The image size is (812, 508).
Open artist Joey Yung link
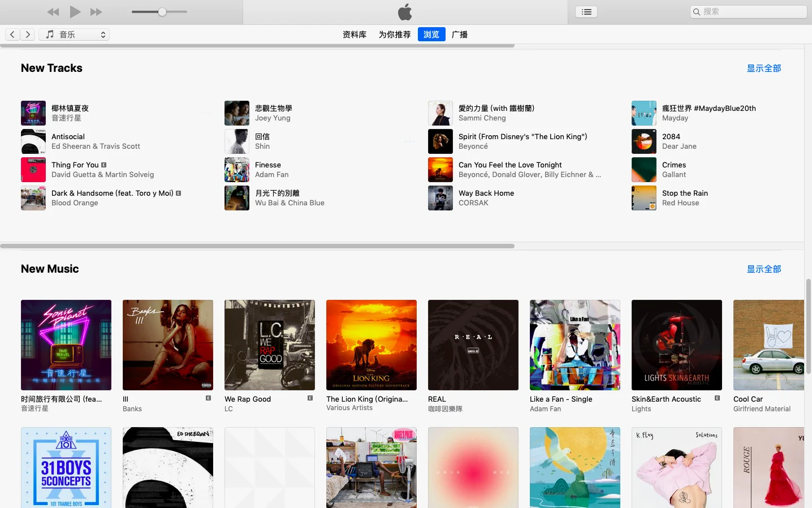point(273,118)
